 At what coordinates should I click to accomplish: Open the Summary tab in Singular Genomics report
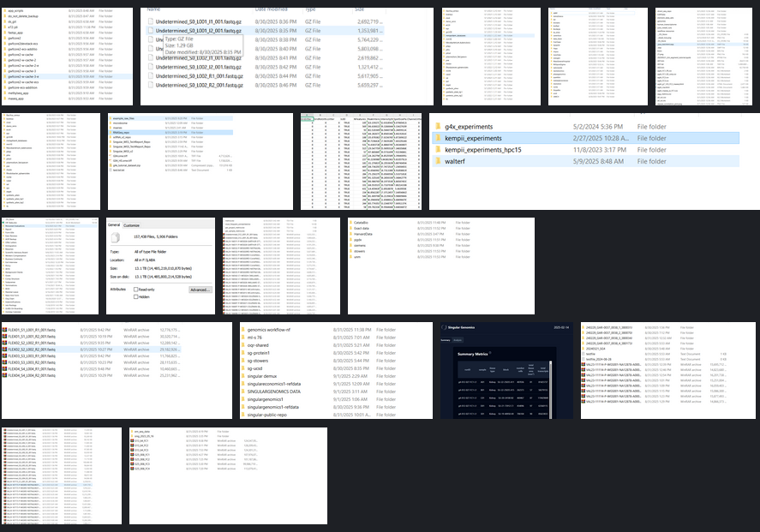click(446, 340)
